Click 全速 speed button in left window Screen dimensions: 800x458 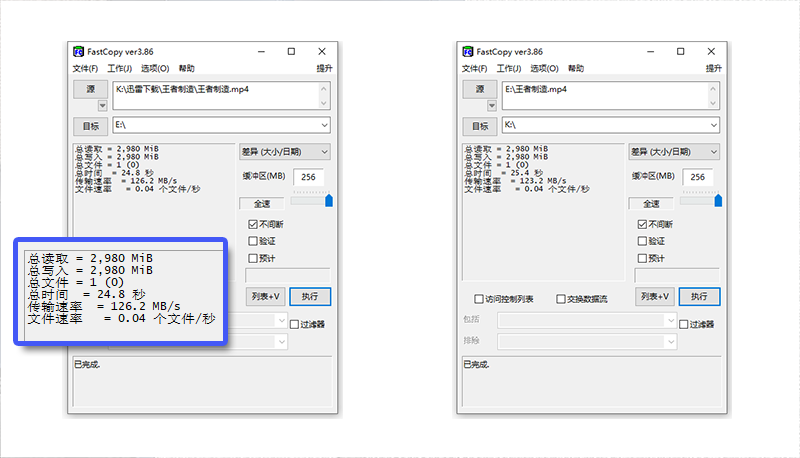tap(262, 204)
